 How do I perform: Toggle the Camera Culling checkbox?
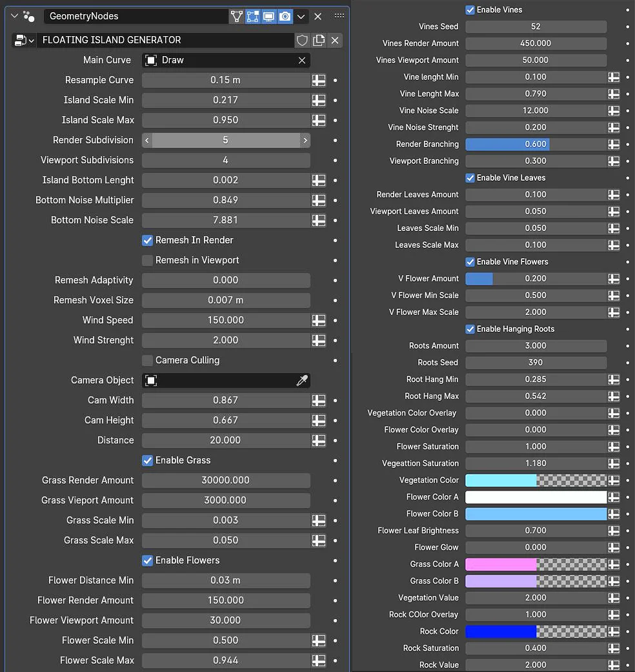click(x=148, y=360)
